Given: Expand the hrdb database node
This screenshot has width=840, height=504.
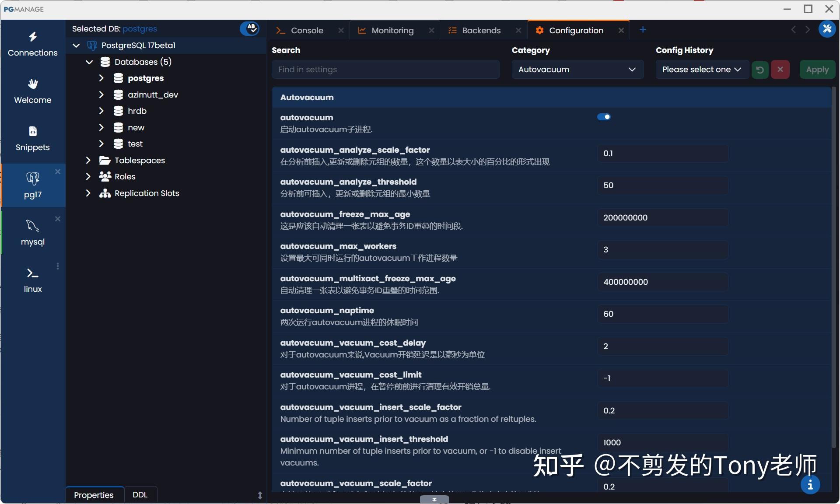Looking at the screenshot, I should coord(101,111).
